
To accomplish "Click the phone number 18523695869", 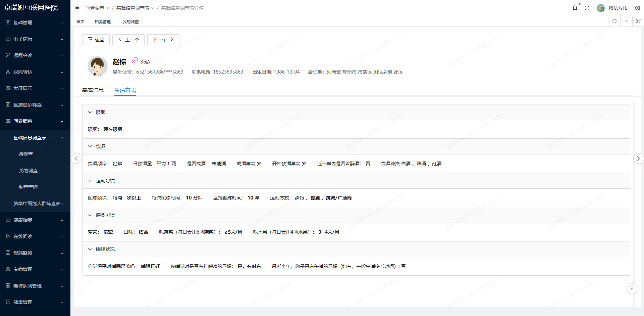I will point(228,72).
